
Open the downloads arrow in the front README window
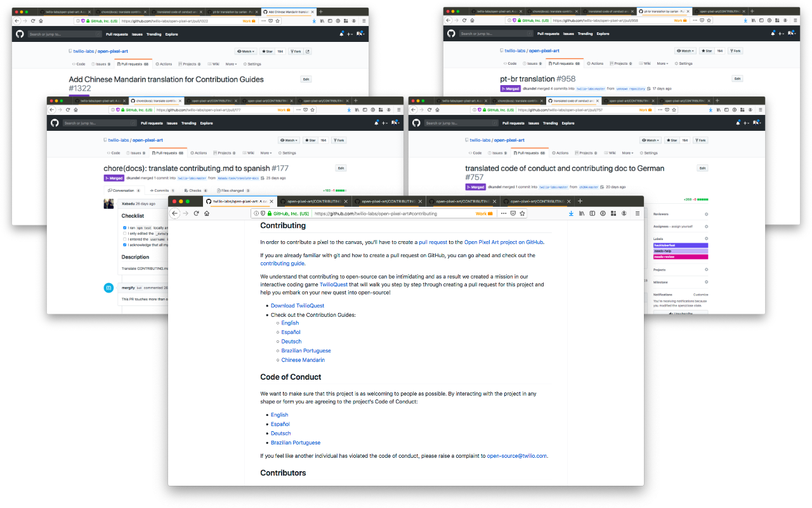tap(571, 213)
